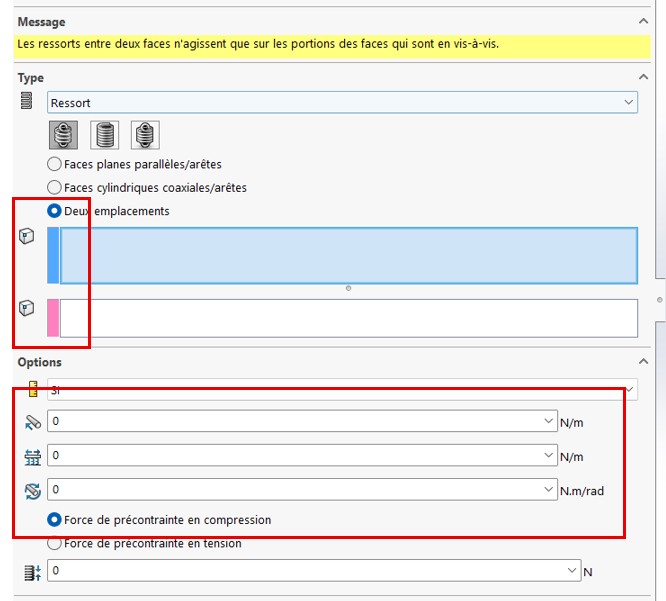Click the torsional stiffness icon next to N.m/rad field

point(31,491)
